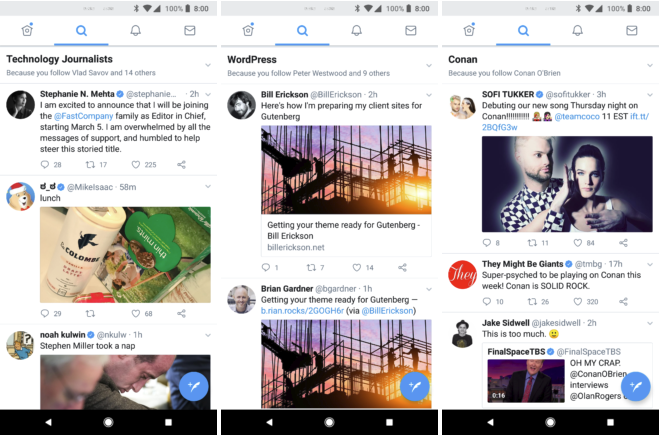Open Home tab in Technology Journalists screen
Image resolution: width=659 pixels, height=435 pixels.
coord(27,30)
